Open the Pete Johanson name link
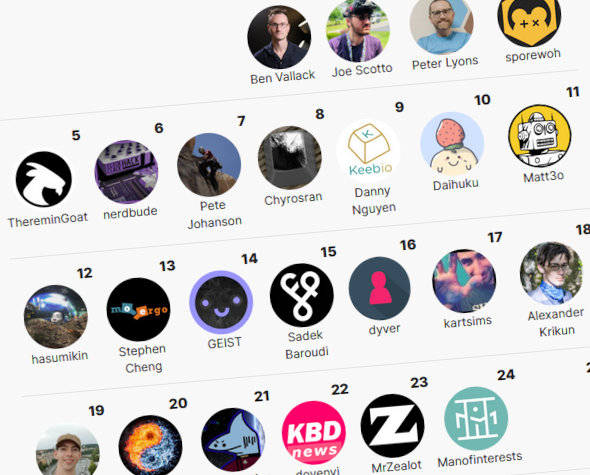Viewport: 590px width, 475px height. (214, 214)
